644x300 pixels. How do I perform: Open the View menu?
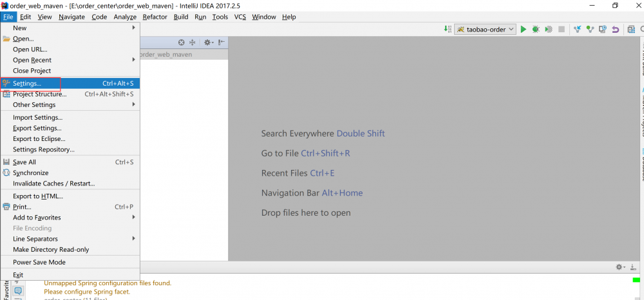pyautogui.click(x=45, y=17)
